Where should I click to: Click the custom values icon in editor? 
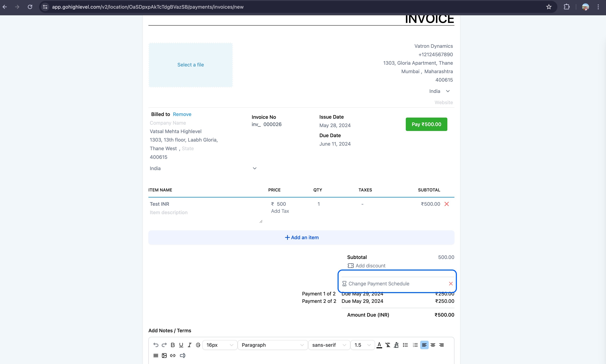click(182, 355)
